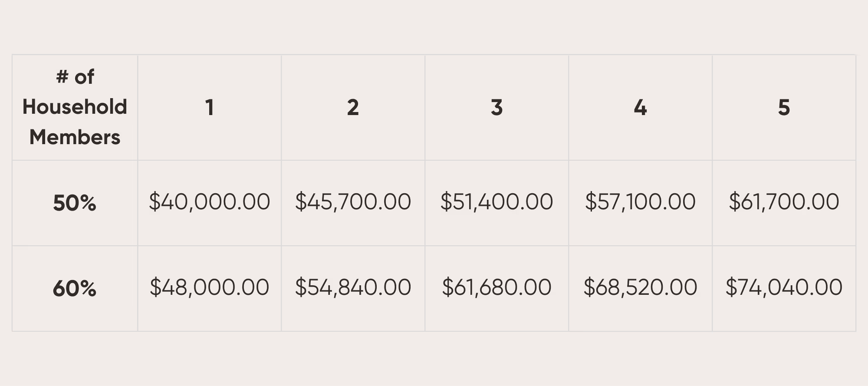The width and height of the screenshot is (868, 386).
Task: Select the $74,040.00 cell
Action: (x=784, y=288)
